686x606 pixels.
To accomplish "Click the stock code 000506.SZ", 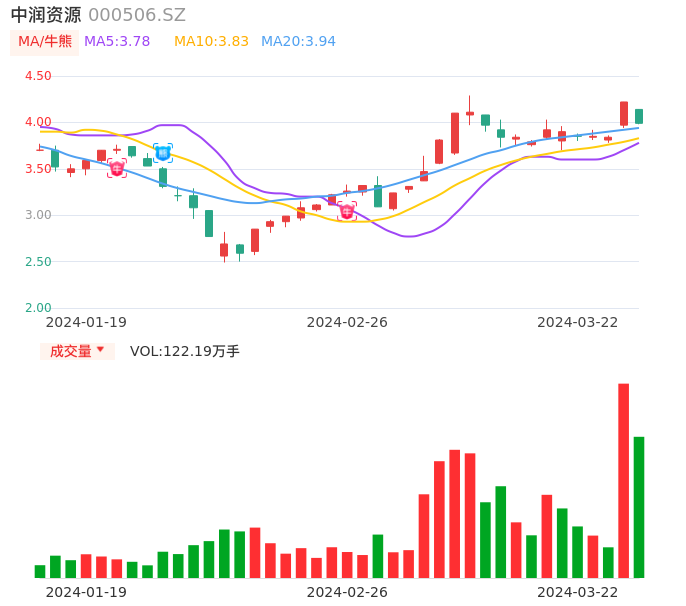I will pyautogui.click(x=137, y=15).
